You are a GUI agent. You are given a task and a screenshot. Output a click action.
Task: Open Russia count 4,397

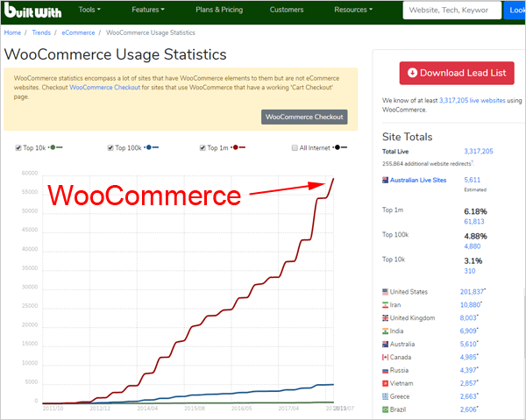point(468,370)
